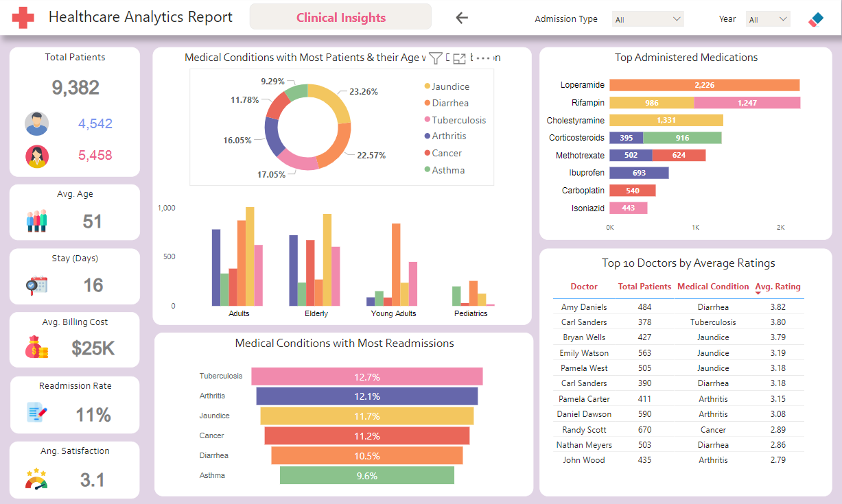Screen dimensions: 842x504
Task: Open the Year dropdown
Action: coord(768,19)
